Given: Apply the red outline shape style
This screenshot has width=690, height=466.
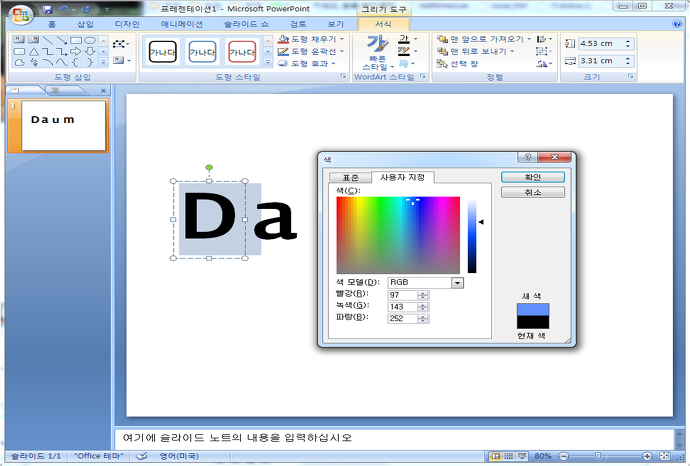Looking at the screenshot, I should pyautogui.click(x=242, y=52).
